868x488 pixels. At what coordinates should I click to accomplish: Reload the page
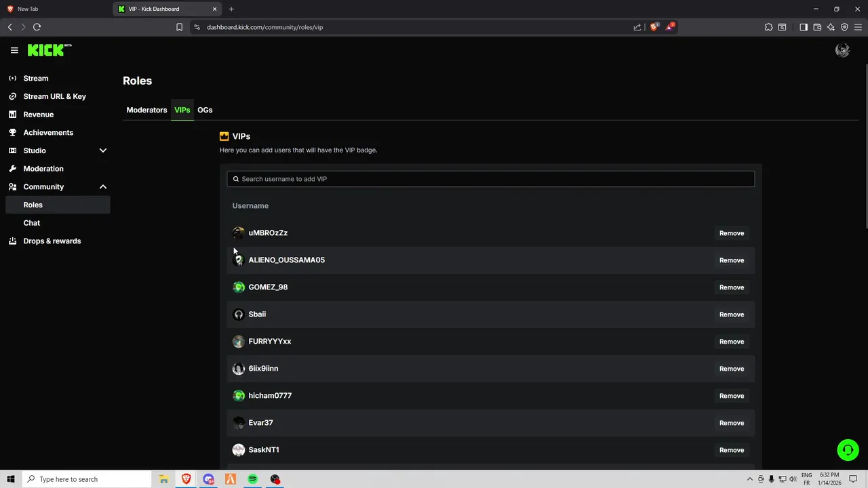(x=37, y=27)
